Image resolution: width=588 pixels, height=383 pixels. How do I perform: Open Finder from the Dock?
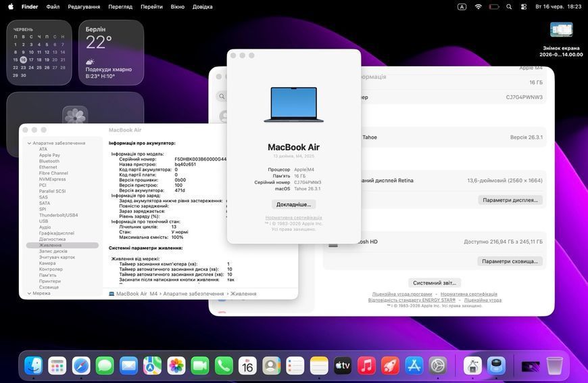[33, 365]
